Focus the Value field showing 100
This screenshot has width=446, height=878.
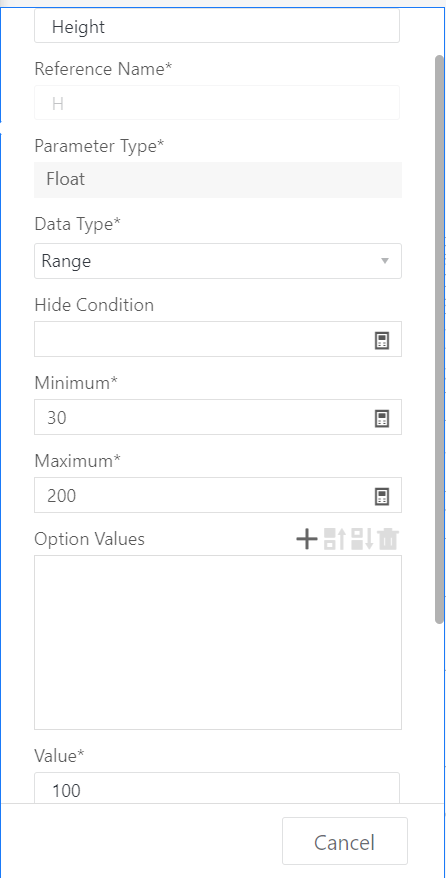pos(217,788)
